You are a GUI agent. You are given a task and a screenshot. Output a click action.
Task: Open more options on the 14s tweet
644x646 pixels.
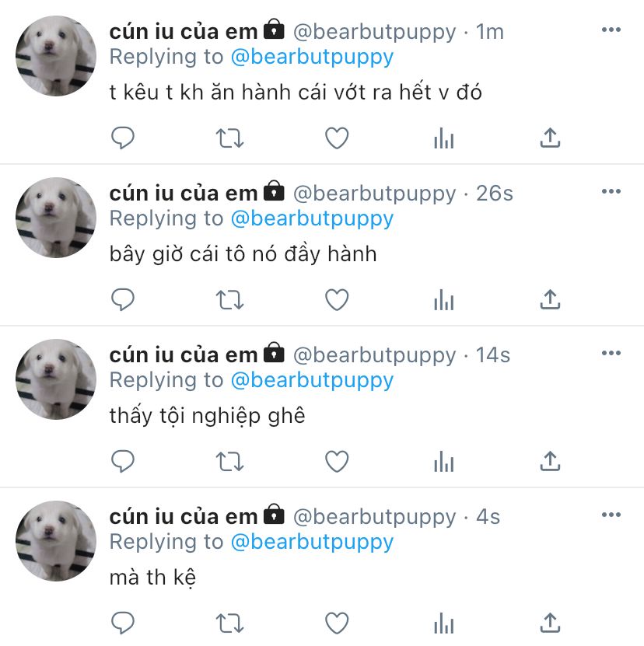(x=611, y=353)
